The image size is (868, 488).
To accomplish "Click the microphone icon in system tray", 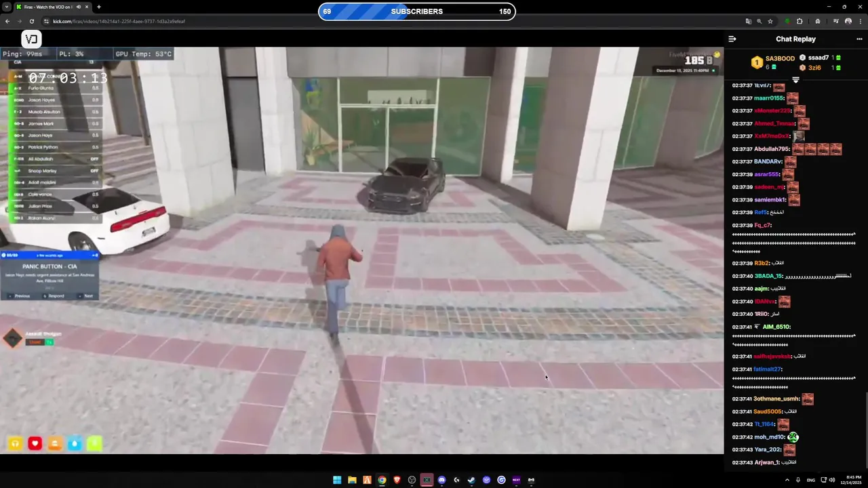I will click(797, 480).
